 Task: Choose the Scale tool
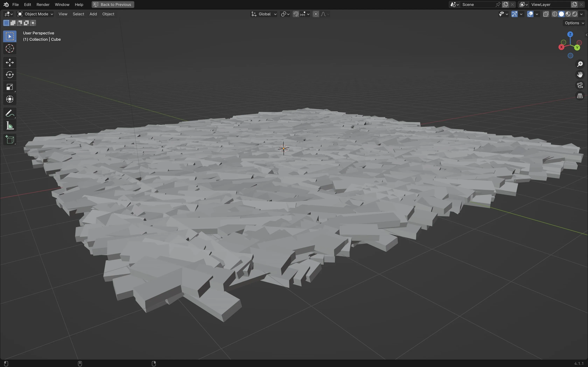tap(10, 87)
